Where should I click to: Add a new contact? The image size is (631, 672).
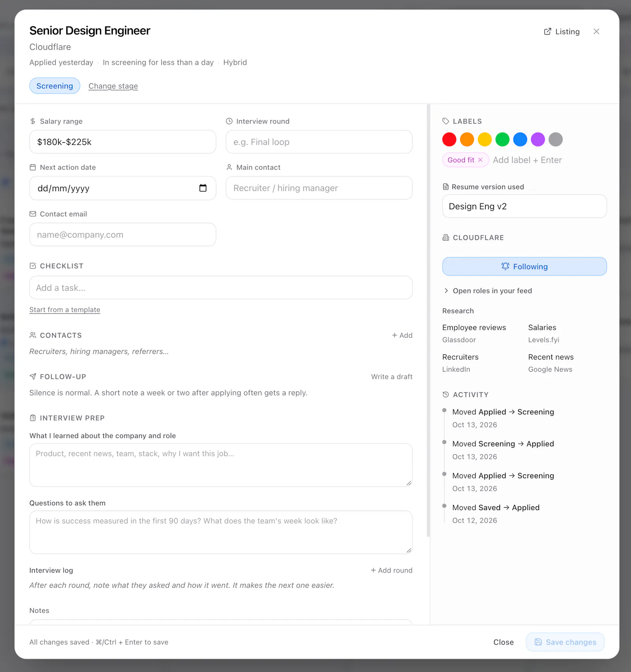click(402, 335)
